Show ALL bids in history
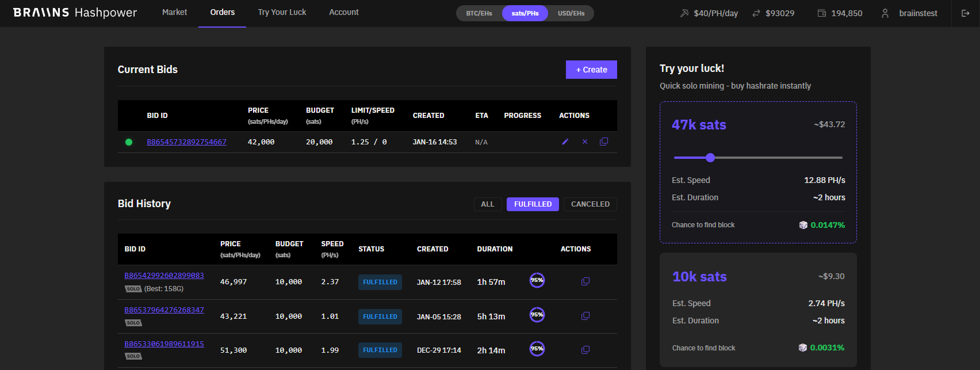 click(x=488, y=204)
